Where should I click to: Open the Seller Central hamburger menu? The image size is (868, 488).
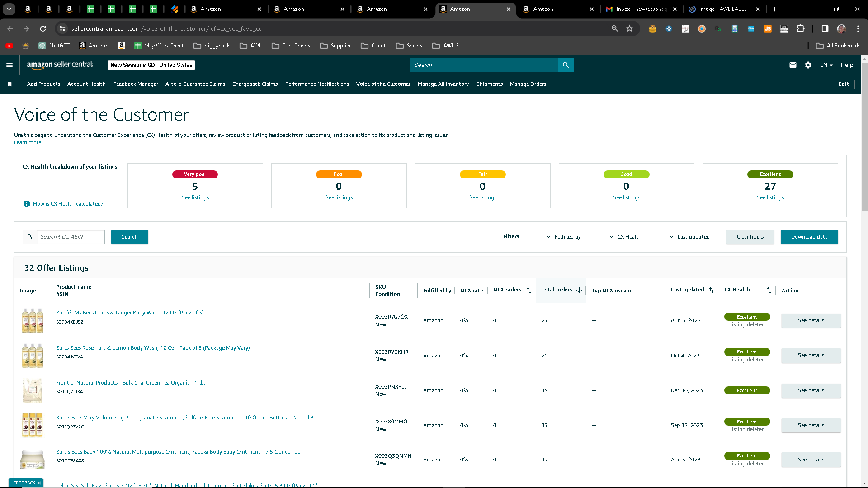click(x=9, y=65)
